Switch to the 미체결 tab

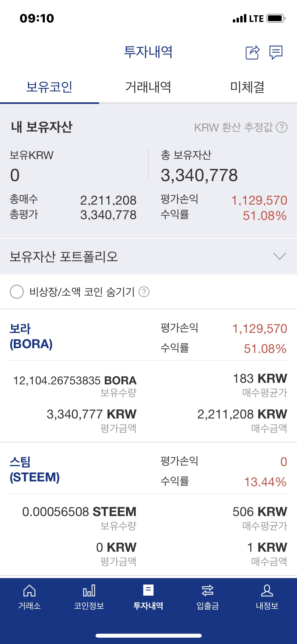click(247, 87)
